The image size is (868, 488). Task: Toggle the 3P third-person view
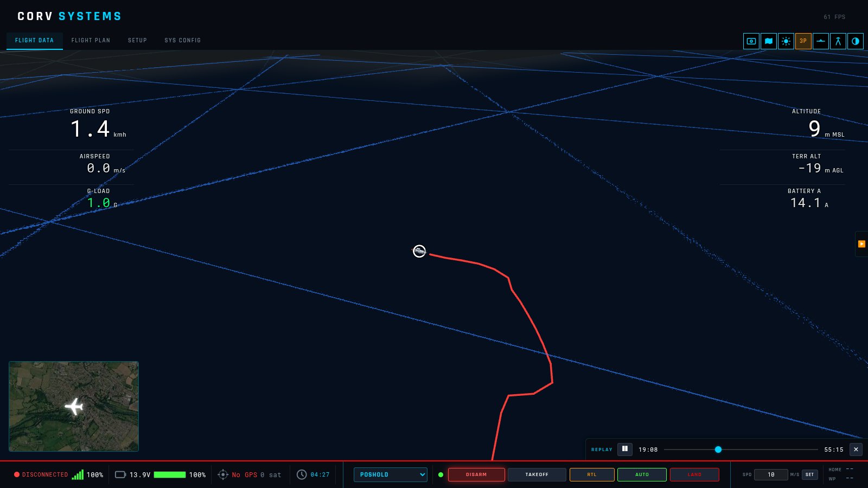tap(803, 41)
